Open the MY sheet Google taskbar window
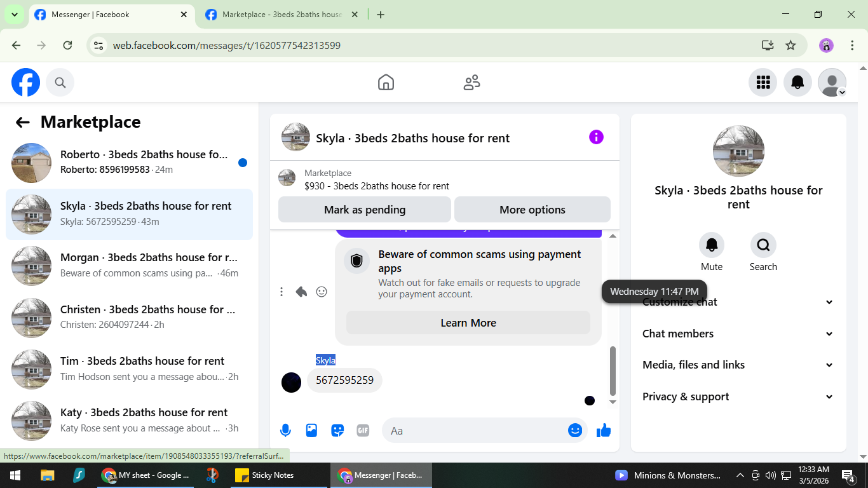 [145, 475]
